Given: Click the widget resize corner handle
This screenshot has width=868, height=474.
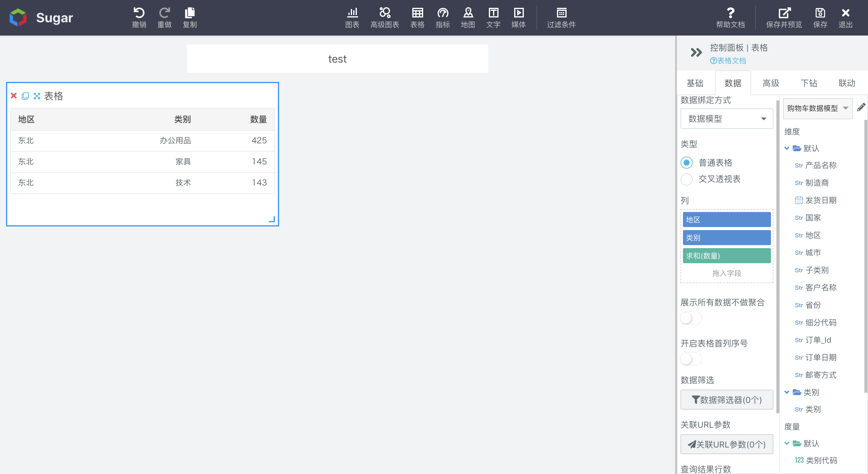Looking at the screenshot, I should point(272,219).
